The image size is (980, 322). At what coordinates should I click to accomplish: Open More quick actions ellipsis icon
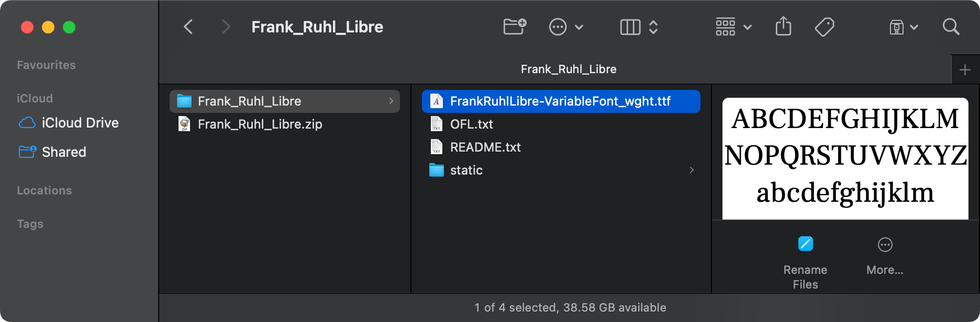click(885, 244)
